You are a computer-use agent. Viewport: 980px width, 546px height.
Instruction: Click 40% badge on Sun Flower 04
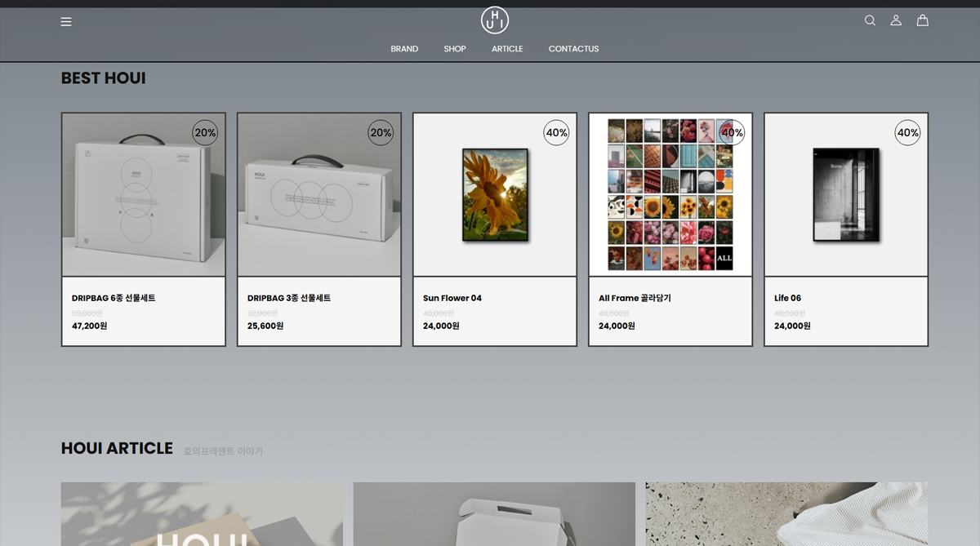[x=556, y=133]
